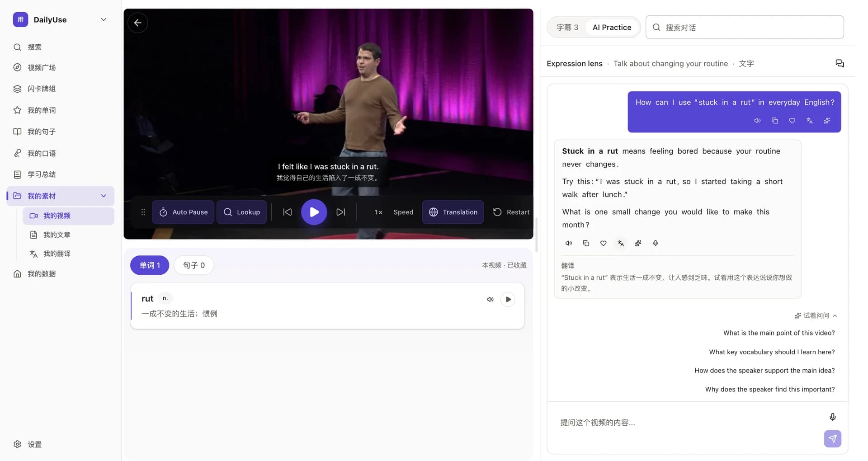Click the 文字 mode label in header
The height and width of the screenshot is (461, 868).
(x=746, y=64)
